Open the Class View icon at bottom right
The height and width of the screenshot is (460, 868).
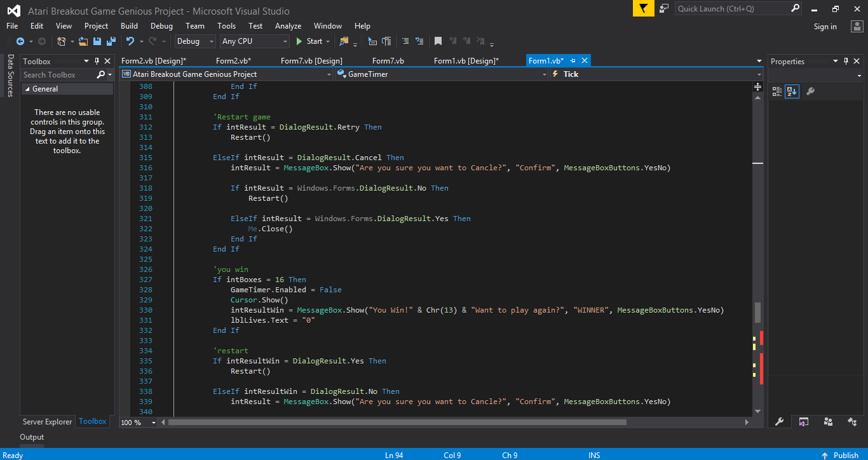[x=852, y=421]
